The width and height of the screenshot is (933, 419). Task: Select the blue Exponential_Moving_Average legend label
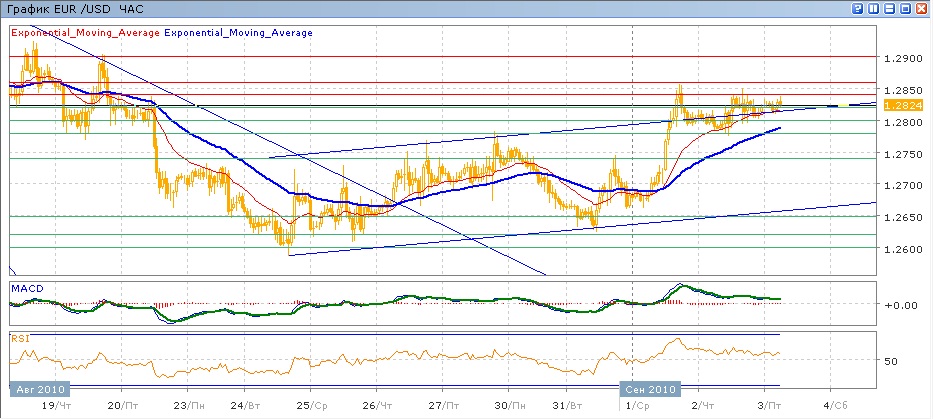(238, 33)
